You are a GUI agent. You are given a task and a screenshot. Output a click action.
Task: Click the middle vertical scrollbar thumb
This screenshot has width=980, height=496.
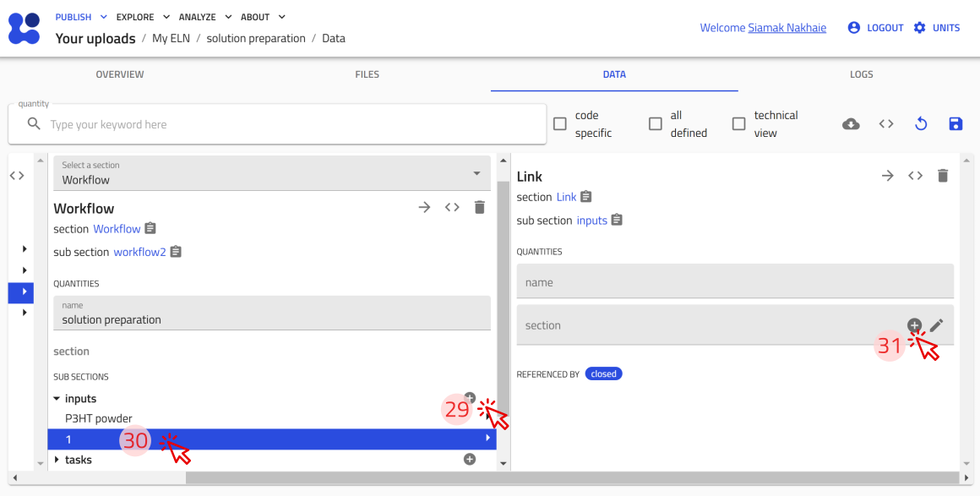tap(504, 299)
